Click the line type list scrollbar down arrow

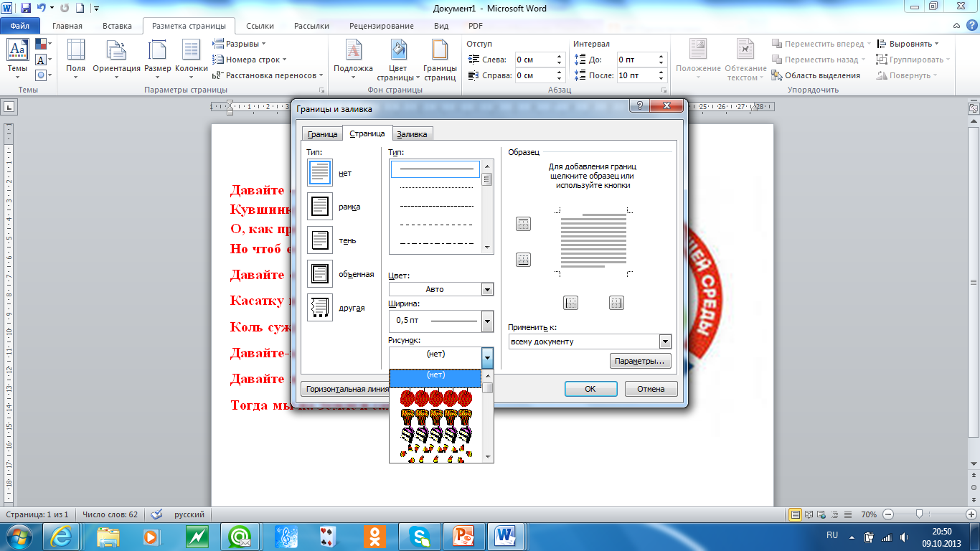[x=488, y=248]
